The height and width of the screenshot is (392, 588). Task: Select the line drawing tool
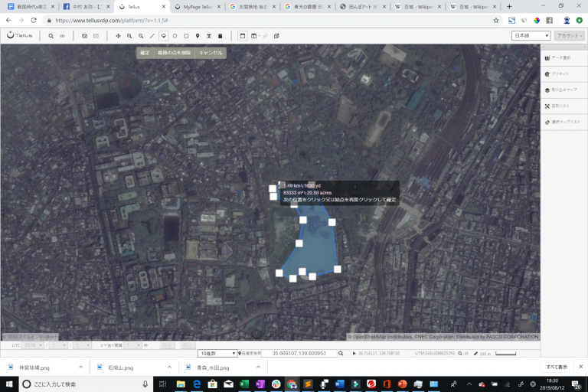[152, 36]
